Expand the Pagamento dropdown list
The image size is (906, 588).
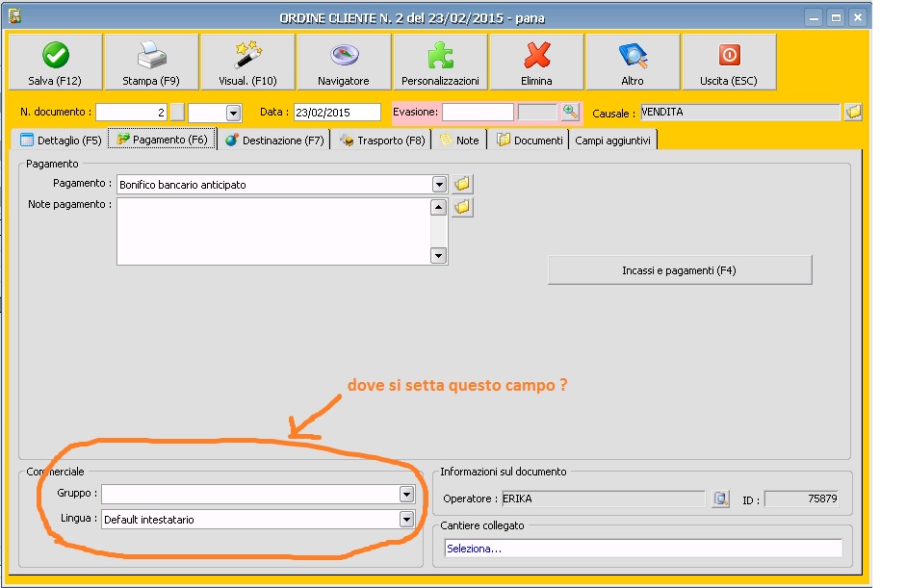click(439, 184)
